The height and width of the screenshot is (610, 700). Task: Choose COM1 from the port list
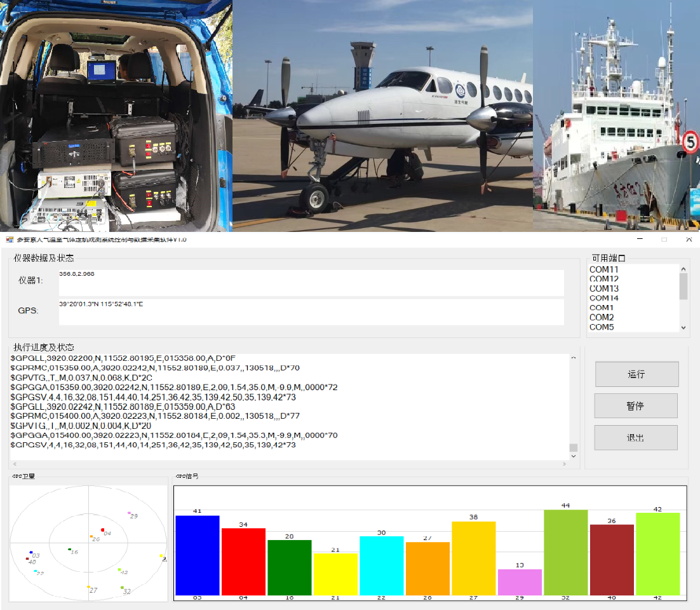[602, 308]
